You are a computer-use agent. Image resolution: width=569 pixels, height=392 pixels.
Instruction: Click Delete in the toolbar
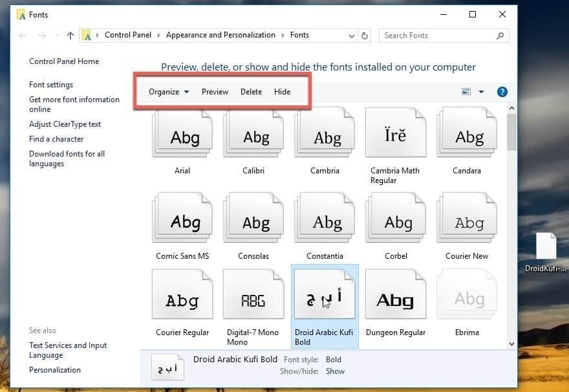coord(251,92)
